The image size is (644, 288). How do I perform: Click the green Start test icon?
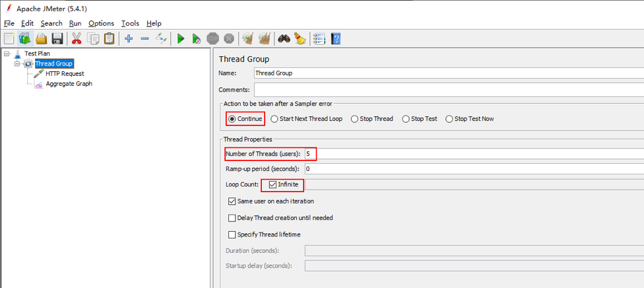(181, 39)
